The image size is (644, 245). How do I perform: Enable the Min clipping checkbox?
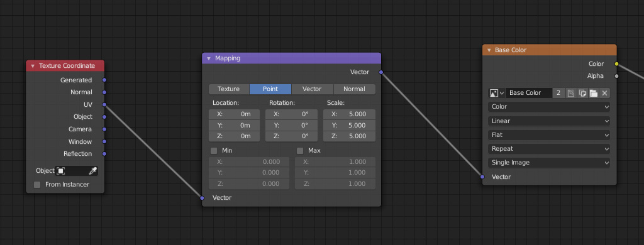[214, 151]
